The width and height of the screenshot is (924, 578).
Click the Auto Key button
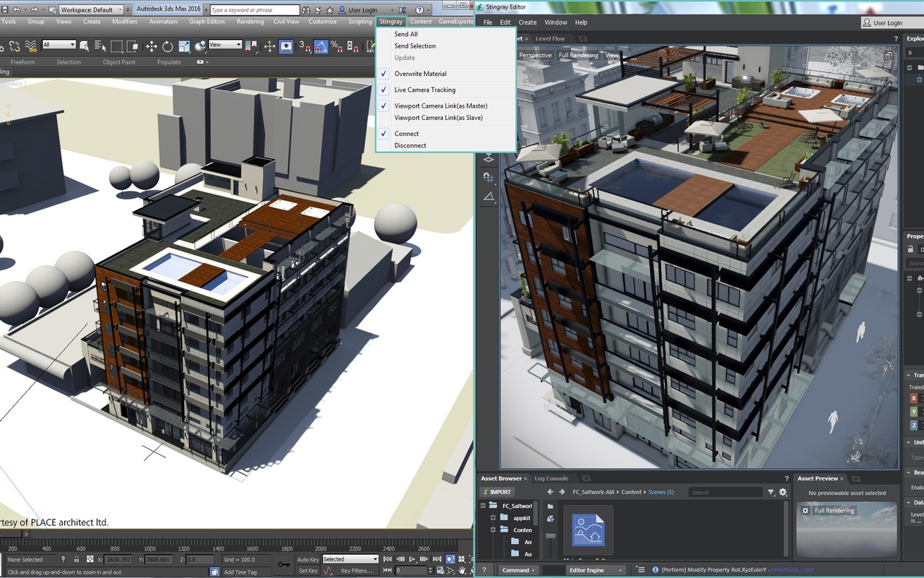308,559
